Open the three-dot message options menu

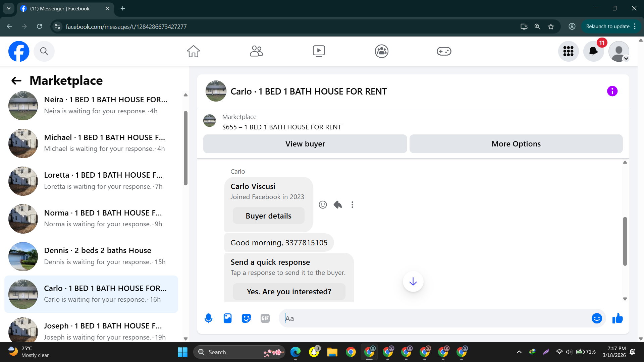point(352,205)
